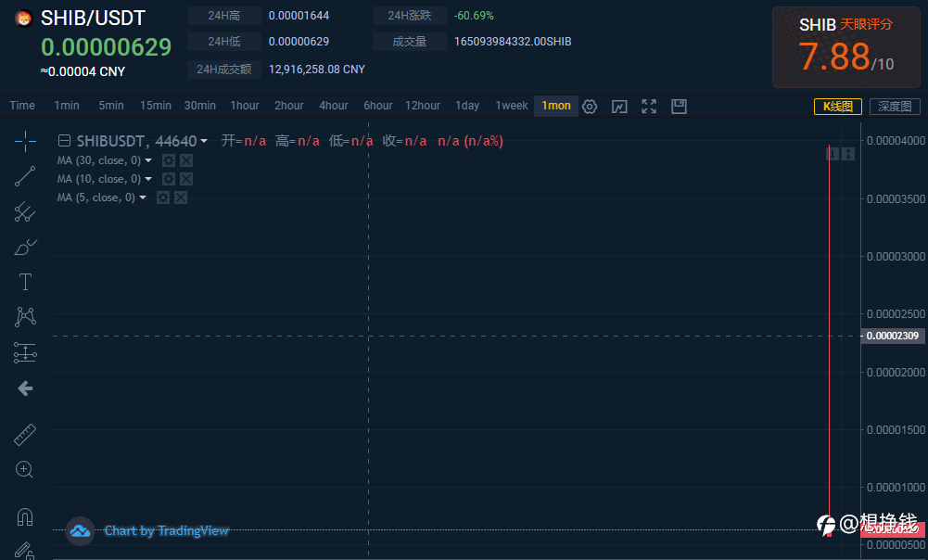928x560 pixels.
Task: Click the TradingView cloud logo
Action: click(80, 531)
